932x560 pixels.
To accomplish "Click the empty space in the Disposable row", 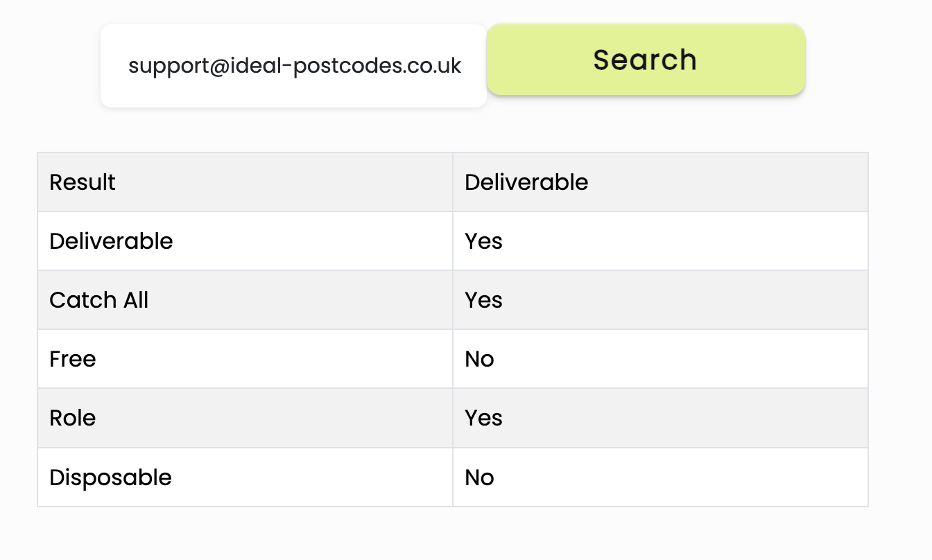I will pyautogui.click(x=680, y=478).
